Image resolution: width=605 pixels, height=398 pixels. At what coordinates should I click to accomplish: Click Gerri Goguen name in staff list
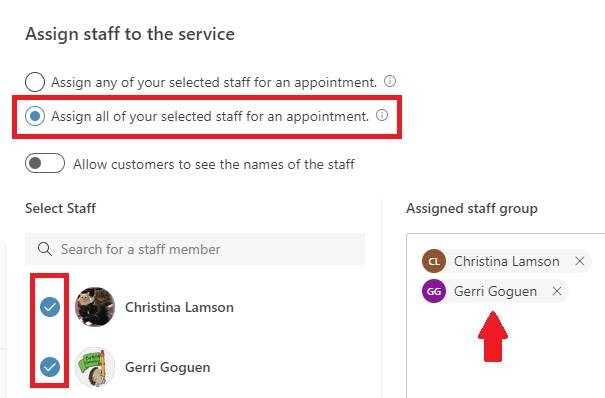click(x=167, y=367)
